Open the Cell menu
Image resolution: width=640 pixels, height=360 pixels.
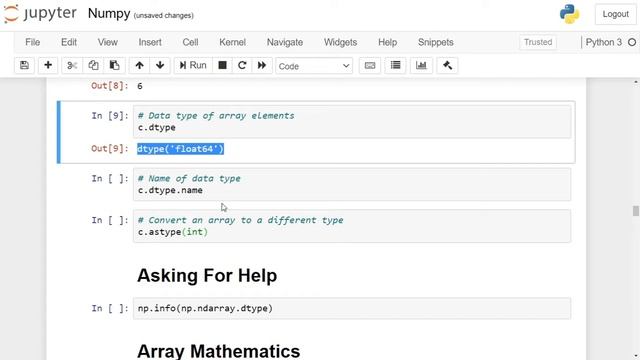(190, 42)
